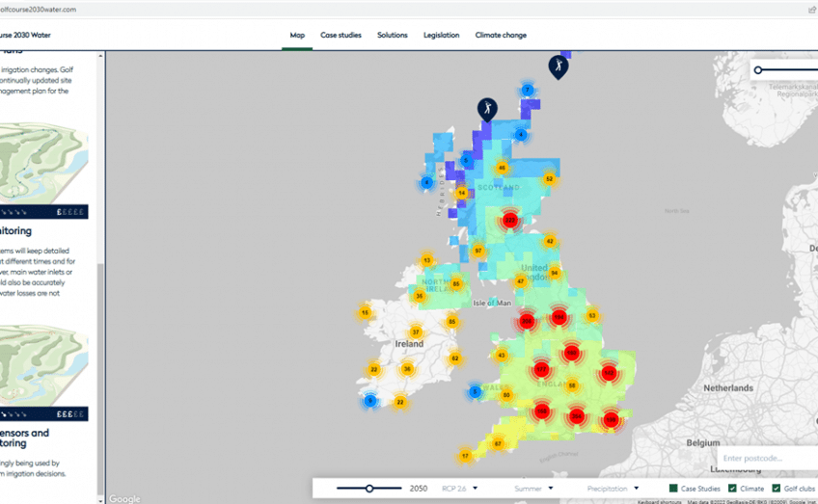818x504 pixels.
Task: Click the Enter postcode search field
Action: click(x=767, y=458)
